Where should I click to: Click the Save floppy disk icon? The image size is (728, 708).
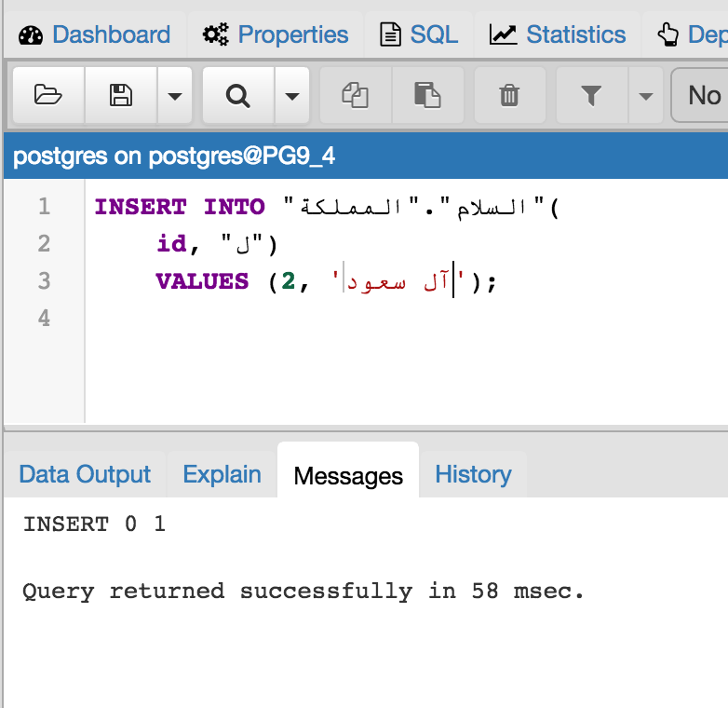(x=121, y=95)
